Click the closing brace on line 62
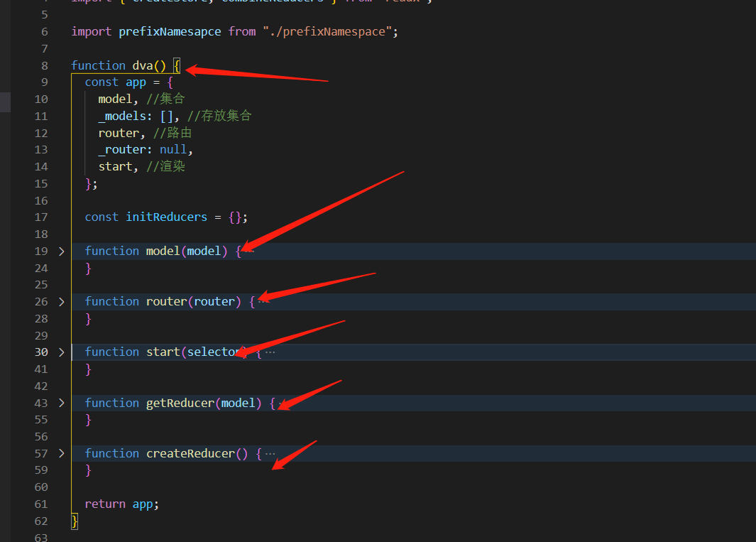This screenshot has width=756, height=542. [75, 521]
